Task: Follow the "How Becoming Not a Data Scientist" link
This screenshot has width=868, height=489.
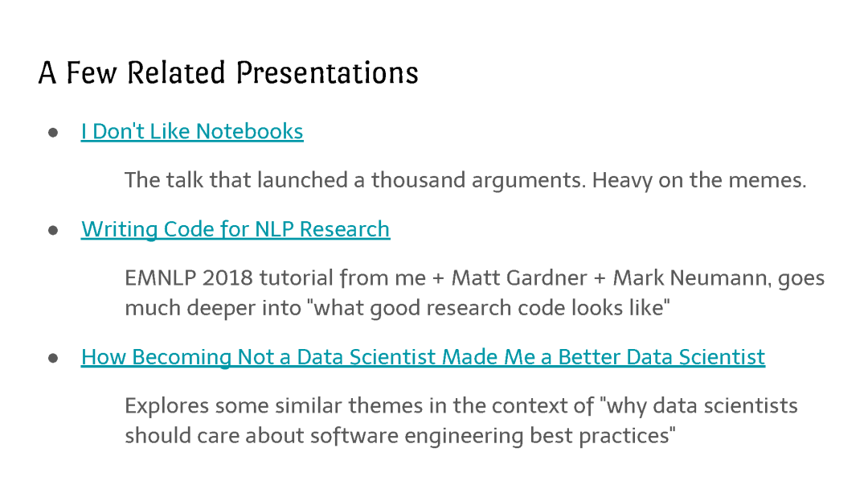Action: tap(423, 357)
